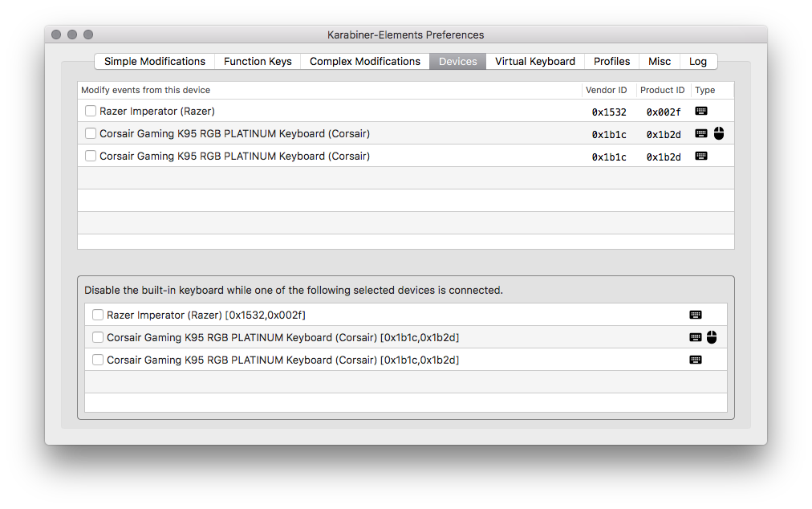
Task: Click the keyboard icon next to Razer Imperator [0x1532,0x002f]
Action: pos(695,315)
